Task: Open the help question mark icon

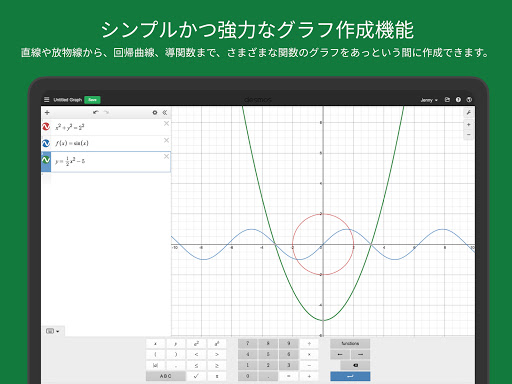Action: tap(458, 100)
